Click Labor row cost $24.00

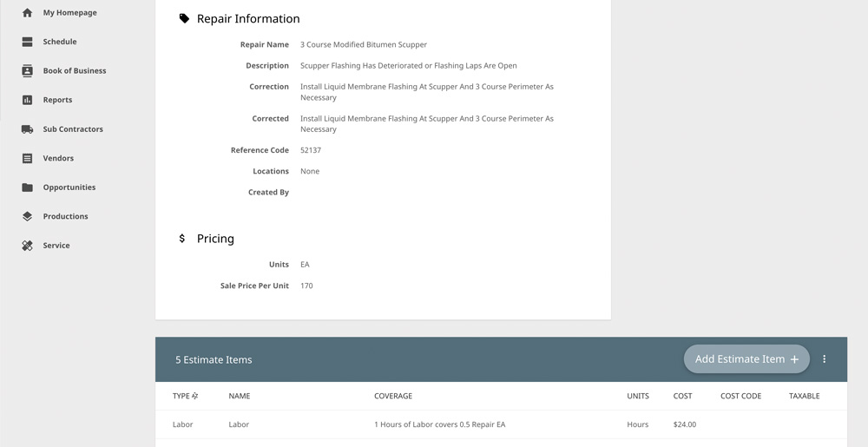point(685,425)
